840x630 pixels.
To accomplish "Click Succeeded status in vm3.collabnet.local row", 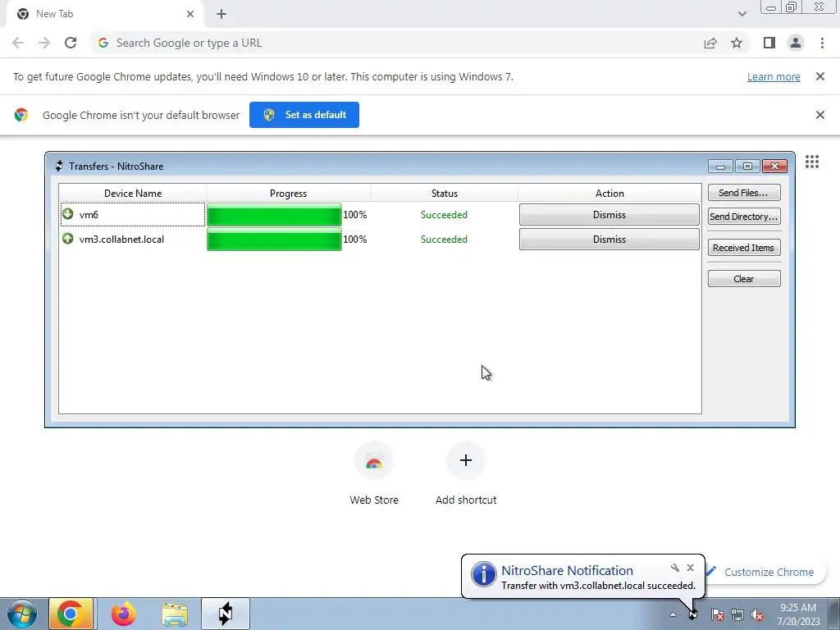I will [x=444, y=240].
